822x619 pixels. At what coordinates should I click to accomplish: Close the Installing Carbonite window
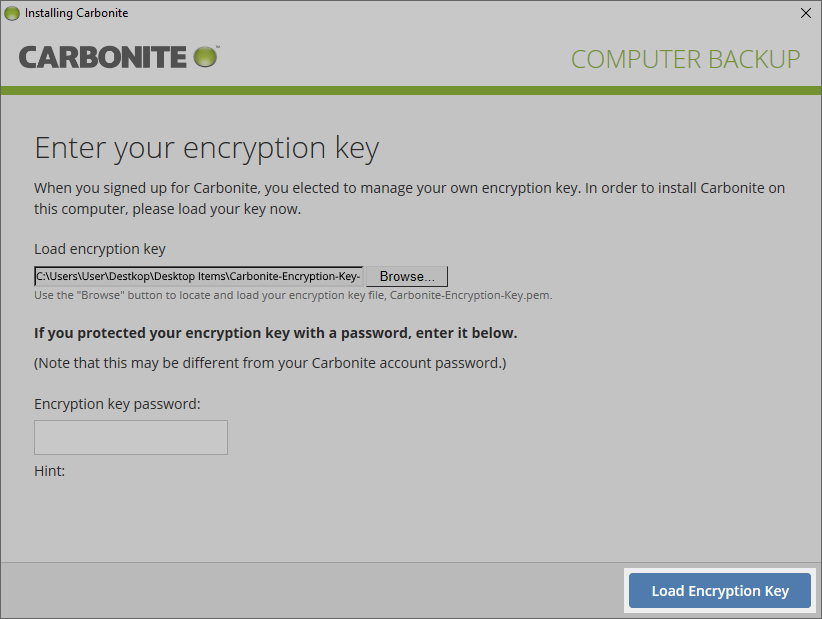pos(806,13)
